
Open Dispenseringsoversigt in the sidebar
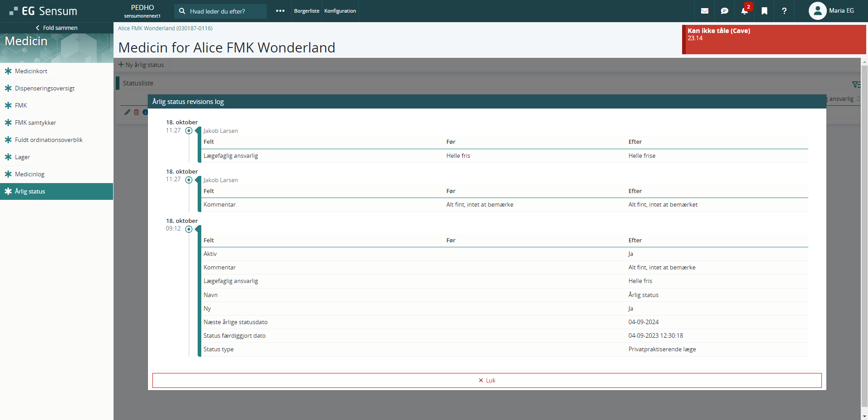click(x=45, y=88)
